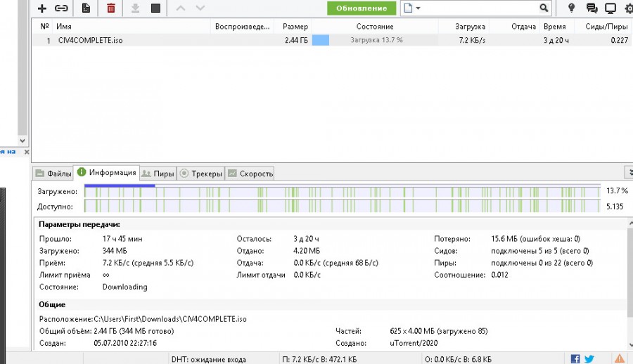Open search provider dropdown arrow

point(418,8)
